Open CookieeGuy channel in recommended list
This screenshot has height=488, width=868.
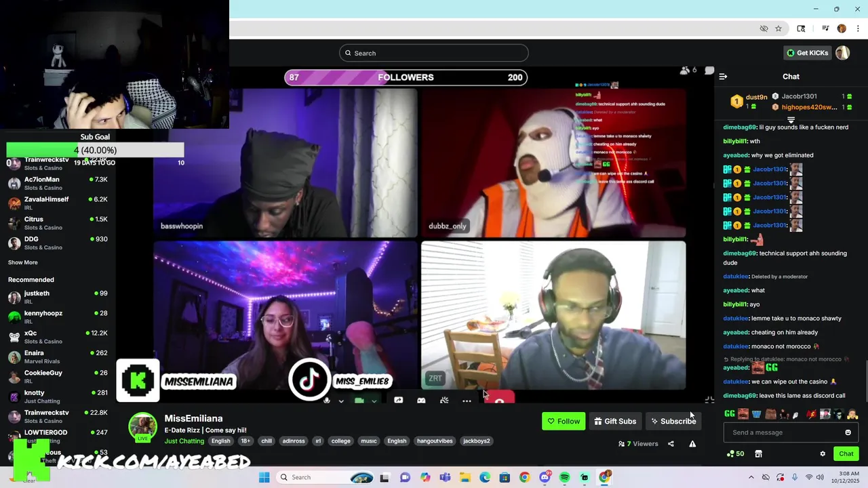(58, 377)
